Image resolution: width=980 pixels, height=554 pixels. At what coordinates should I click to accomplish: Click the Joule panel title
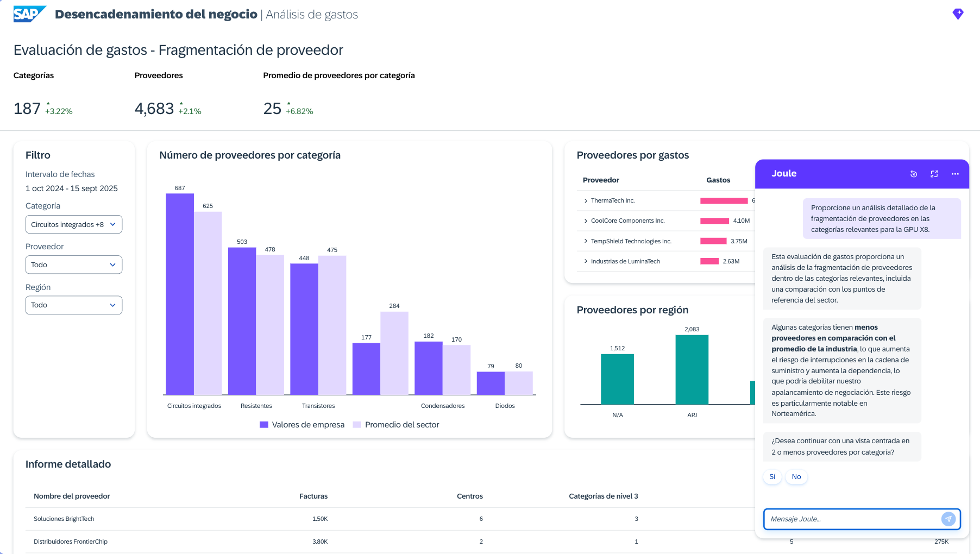pos(784,173)
